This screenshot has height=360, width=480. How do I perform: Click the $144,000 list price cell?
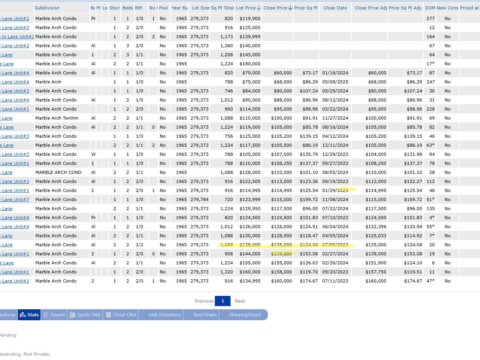click(250, 254)
